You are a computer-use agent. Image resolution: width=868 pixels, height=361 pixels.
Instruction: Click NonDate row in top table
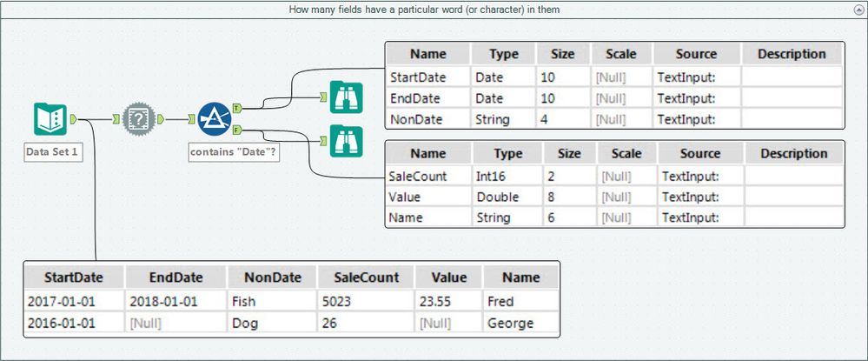pos(614,119)
